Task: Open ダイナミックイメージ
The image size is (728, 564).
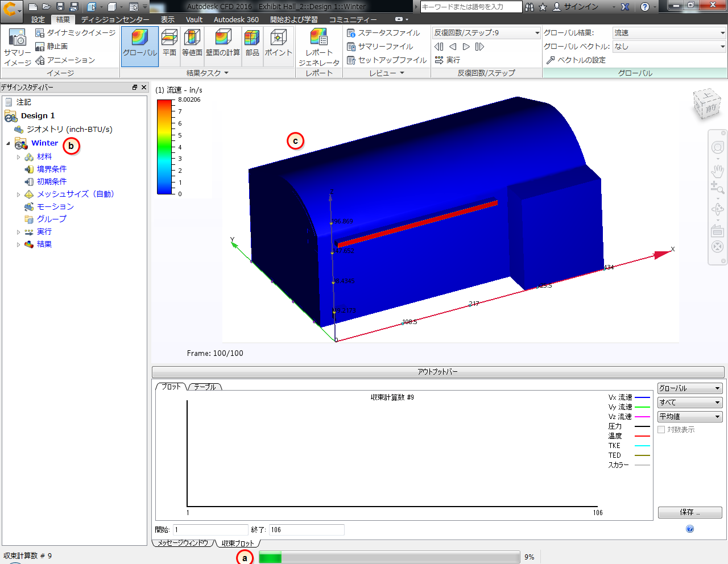Action: point(76,33)
